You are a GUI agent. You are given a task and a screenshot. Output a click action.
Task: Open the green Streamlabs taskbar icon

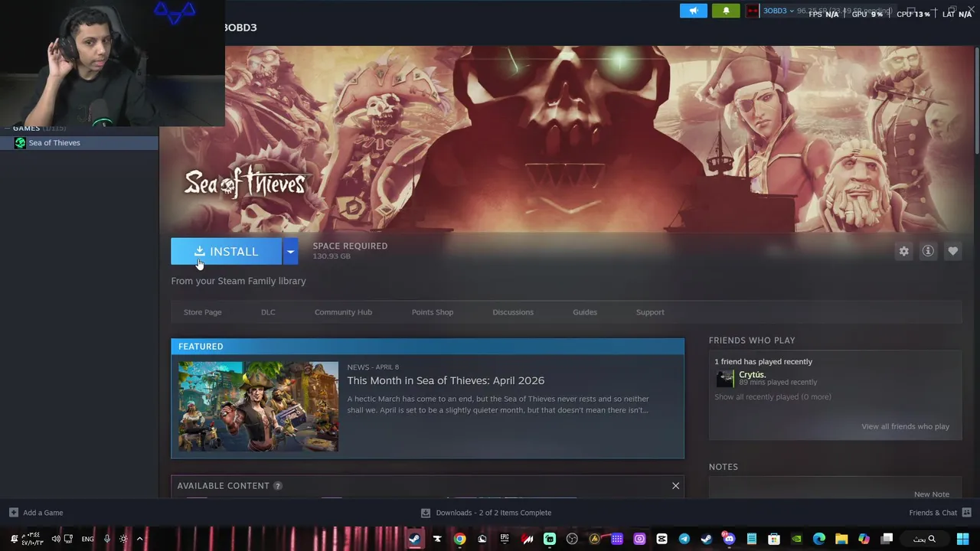click(550, 540)
